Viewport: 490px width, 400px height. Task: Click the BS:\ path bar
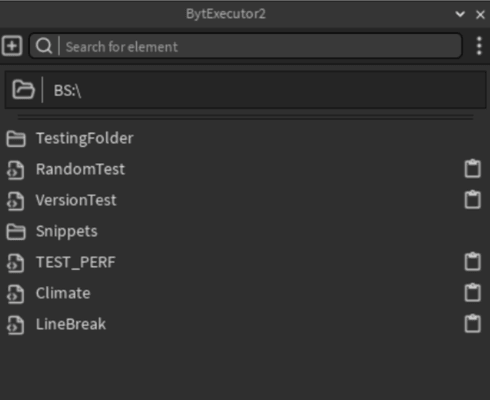tap(245, 90)
